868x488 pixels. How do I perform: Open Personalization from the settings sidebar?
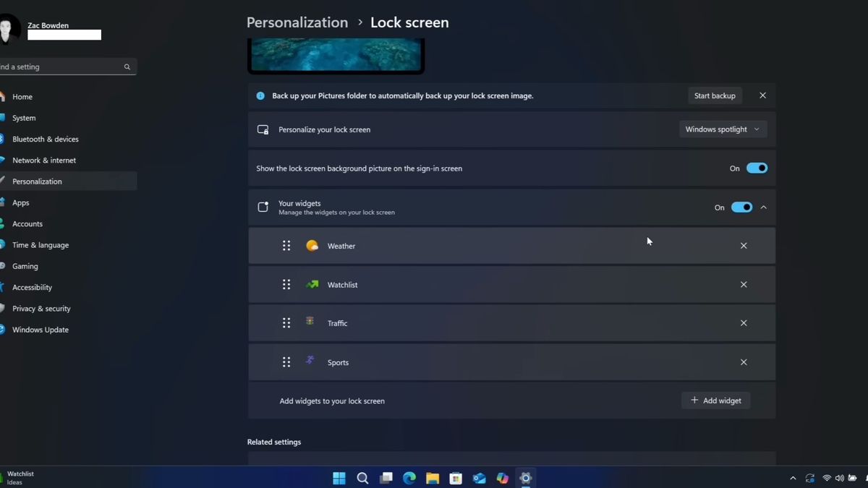point(36,181)
